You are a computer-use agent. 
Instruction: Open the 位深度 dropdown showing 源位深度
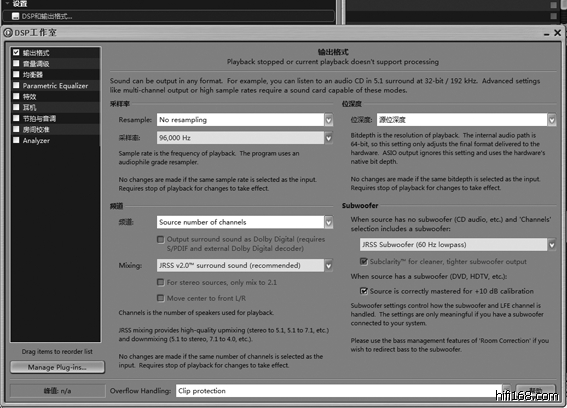466,120
